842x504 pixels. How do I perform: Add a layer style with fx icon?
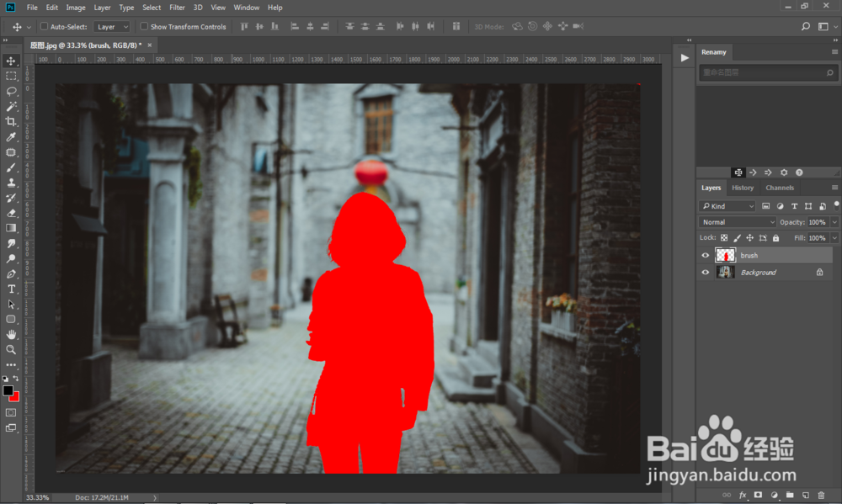[743, 495]
